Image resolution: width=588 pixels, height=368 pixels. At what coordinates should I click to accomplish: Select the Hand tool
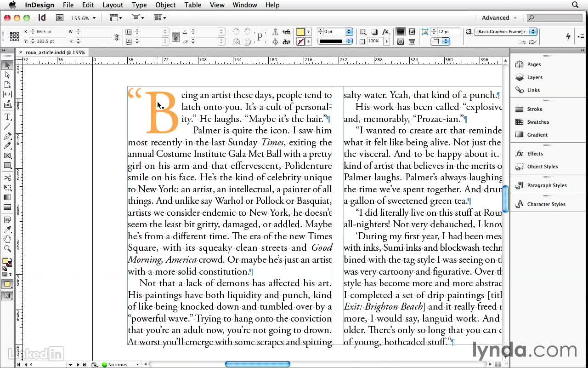pyautogui.click(x=7, y=239)
